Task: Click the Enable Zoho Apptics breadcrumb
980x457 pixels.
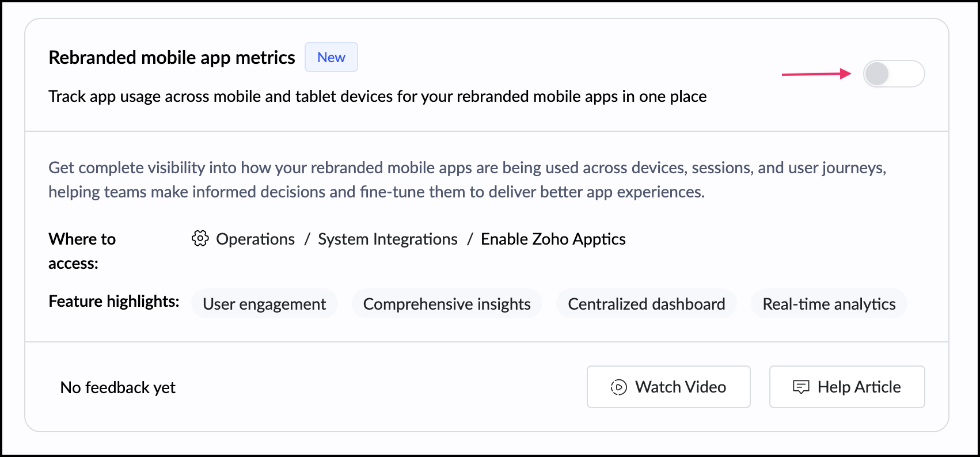Action: click(x=553, y=239)
